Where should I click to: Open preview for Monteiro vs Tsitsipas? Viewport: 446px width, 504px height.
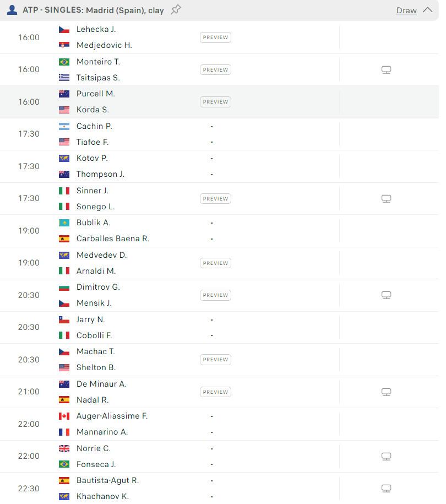coord(215,70)
